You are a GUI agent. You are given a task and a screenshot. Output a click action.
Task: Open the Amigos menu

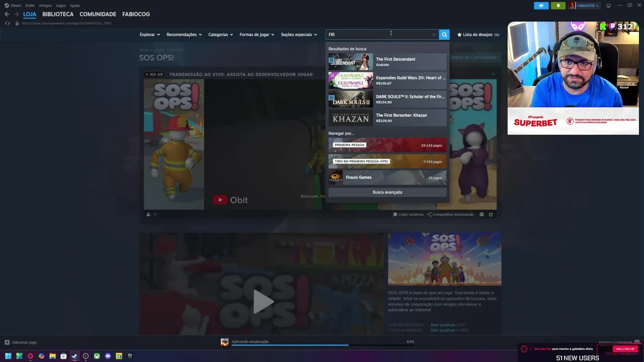pos(45,6)
